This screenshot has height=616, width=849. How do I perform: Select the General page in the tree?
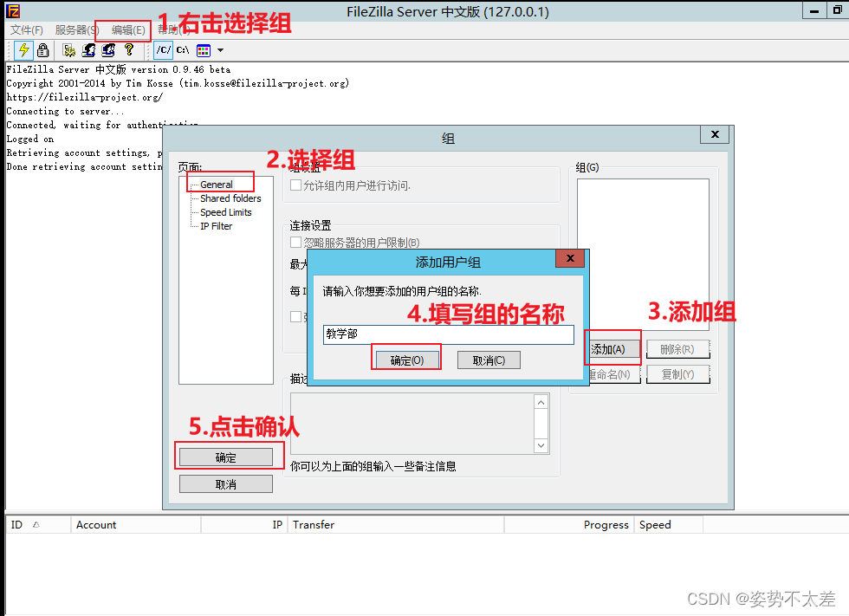[x=216, y=185]
